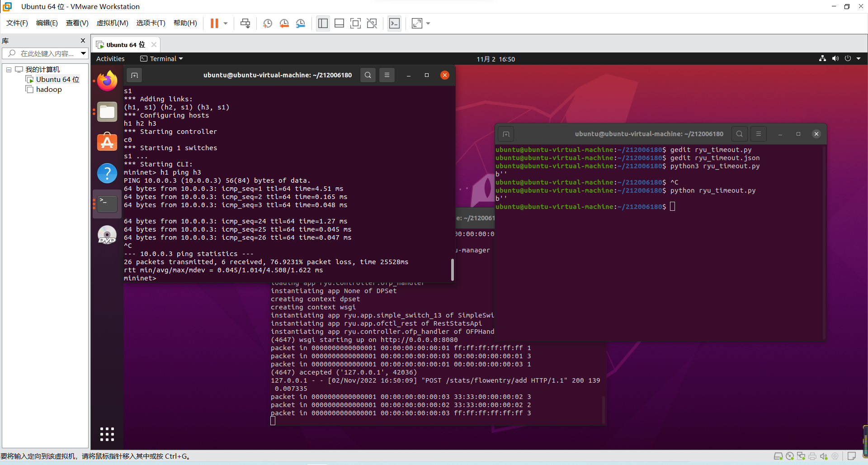The height and width of the screenshot is (465, 868).
Task: Add new tab in mininet terminal
Action: [x=134, y=75]
